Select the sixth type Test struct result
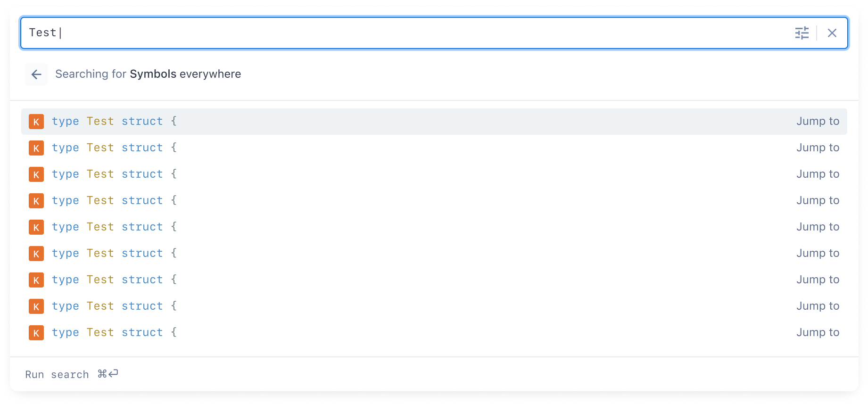 [x=434, y=254]
